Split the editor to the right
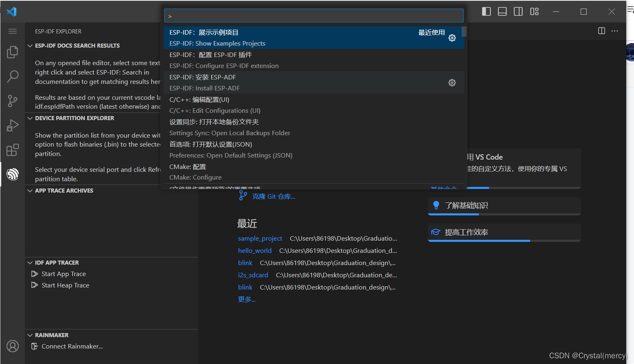Viewport: 634px width, 364px height. tap(601, 31)
